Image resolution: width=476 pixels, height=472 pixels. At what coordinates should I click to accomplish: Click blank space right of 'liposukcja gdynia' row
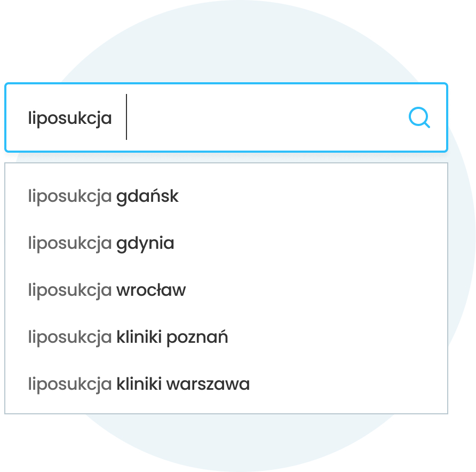tap(310, 243)
